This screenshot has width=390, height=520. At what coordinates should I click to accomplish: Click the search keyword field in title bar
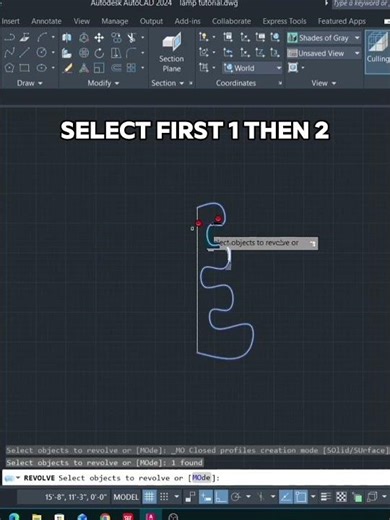click(x=361, y=4)
